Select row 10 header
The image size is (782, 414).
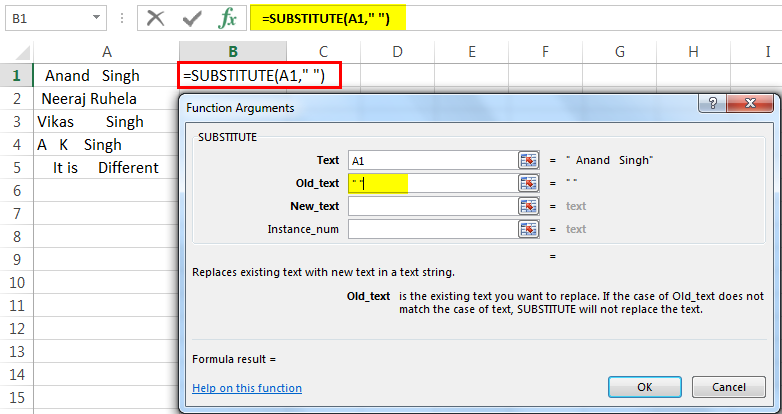16,282
